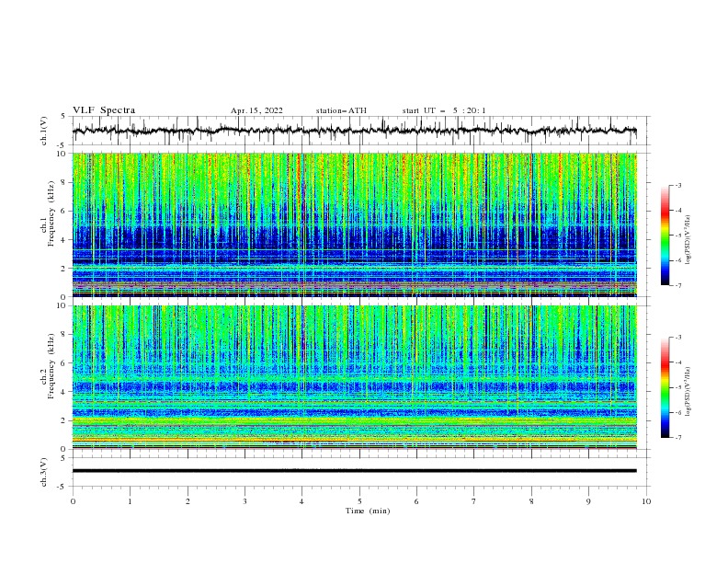Click the 'VLF Spectra' title text
This screenshot has height=563, width=728.
(x=104, y=110)
